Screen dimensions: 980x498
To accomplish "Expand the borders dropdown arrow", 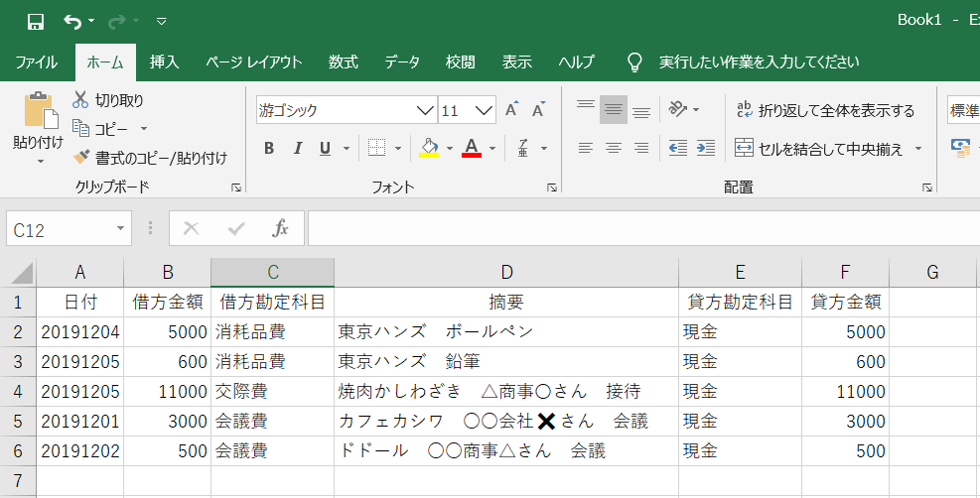I will (398, 149).
